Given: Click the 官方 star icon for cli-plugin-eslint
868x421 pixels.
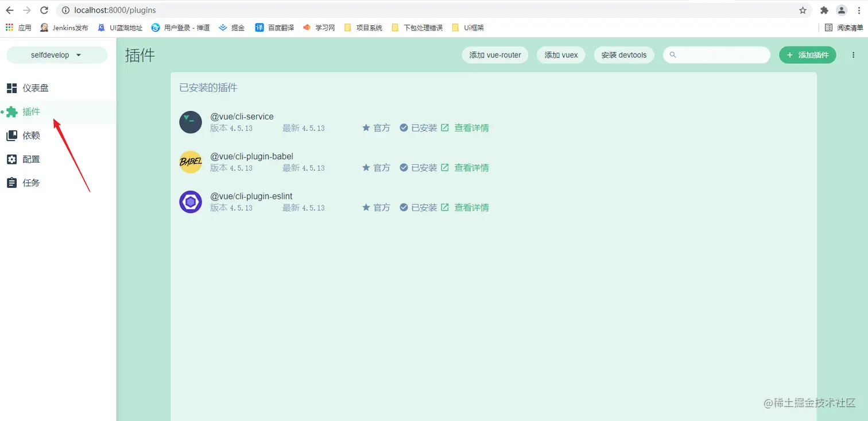Looking at the screenshot, I should [x=366, y=207].
